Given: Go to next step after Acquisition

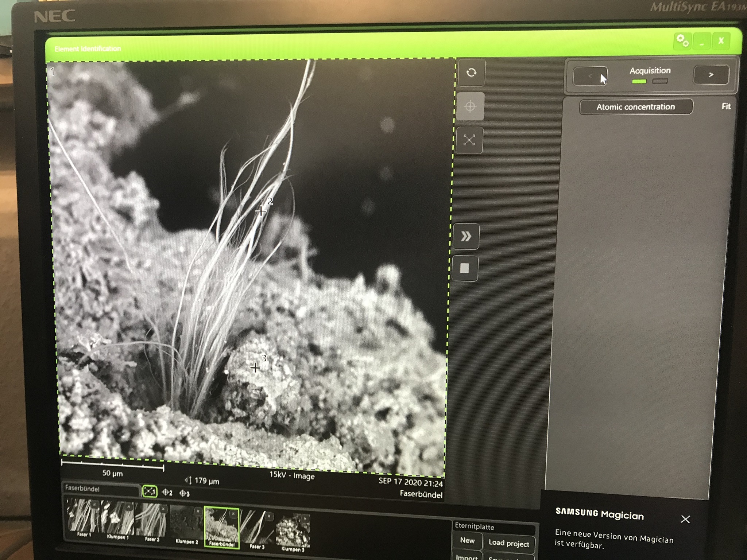Looking at the screenshot, I should coord(711,75).
